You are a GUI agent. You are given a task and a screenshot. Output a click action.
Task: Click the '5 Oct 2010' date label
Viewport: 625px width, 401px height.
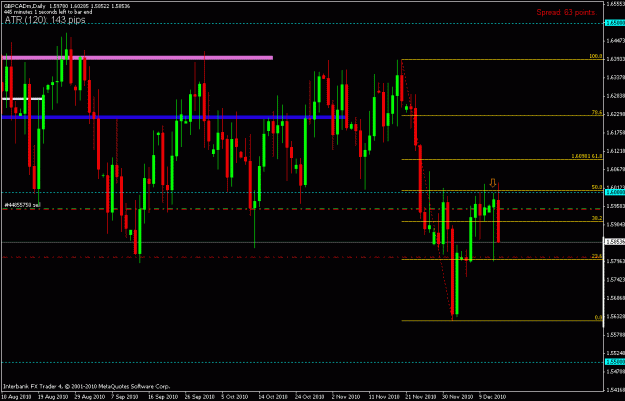235,397
